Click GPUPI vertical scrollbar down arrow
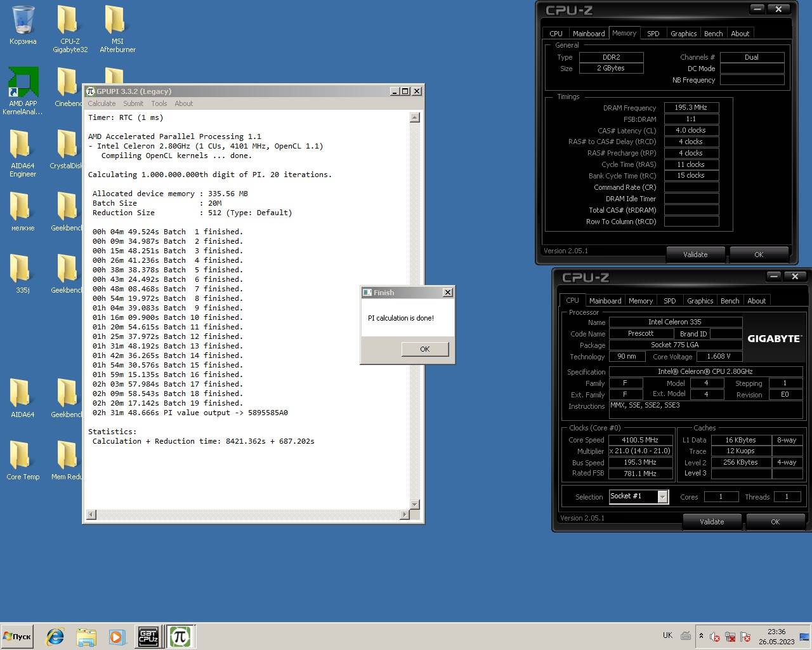812x650 pixels. [415, 505]
